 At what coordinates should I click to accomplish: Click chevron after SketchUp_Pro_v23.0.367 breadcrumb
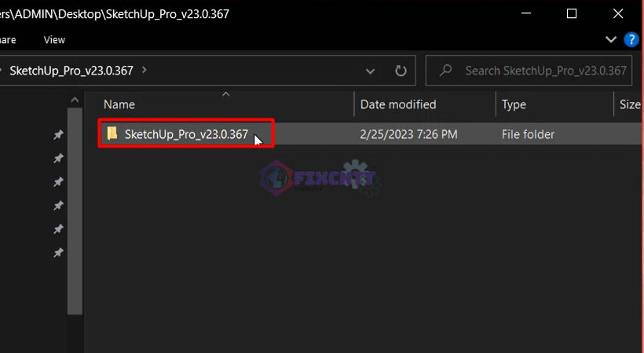[145, 70]
